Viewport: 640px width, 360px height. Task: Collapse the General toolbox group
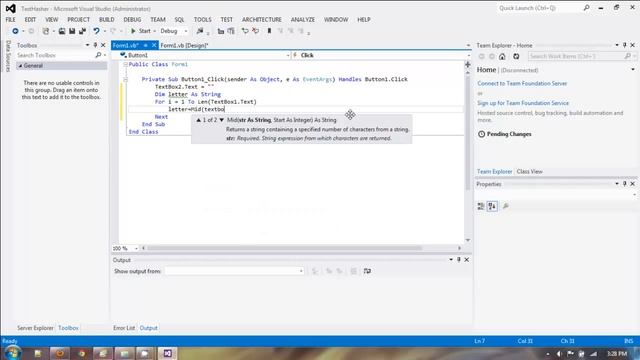[x=20, y=66]
